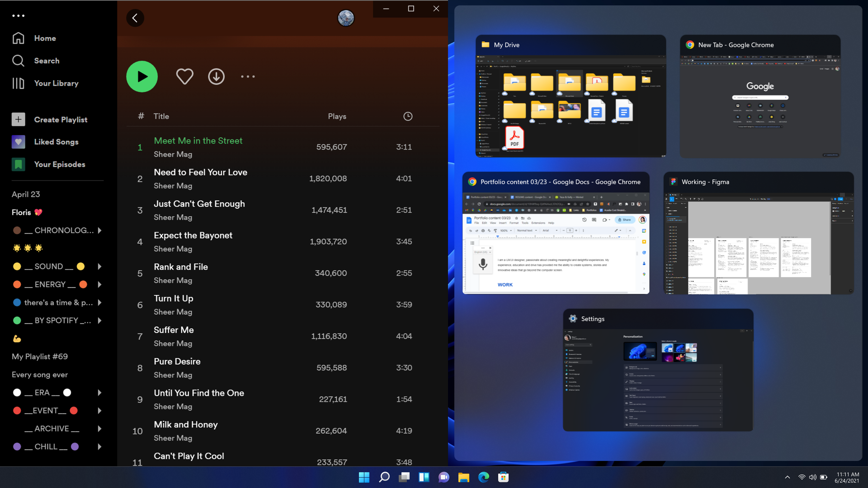The width and height of the screenshot is (868, 488).
Task: Click the download album icon
Action: [216, 76]
